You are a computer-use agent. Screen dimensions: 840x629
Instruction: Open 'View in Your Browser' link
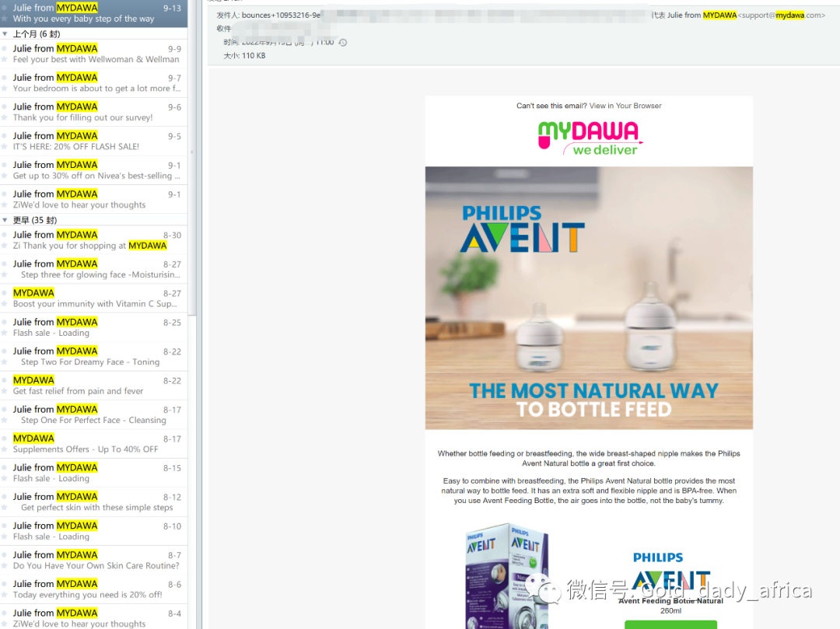pos(625,106)
